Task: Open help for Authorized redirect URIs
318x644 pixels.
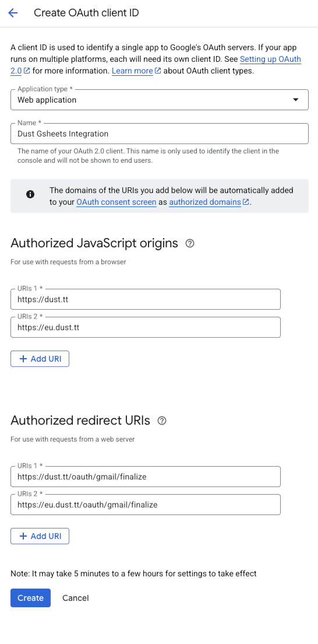Action: click(162, 421)
